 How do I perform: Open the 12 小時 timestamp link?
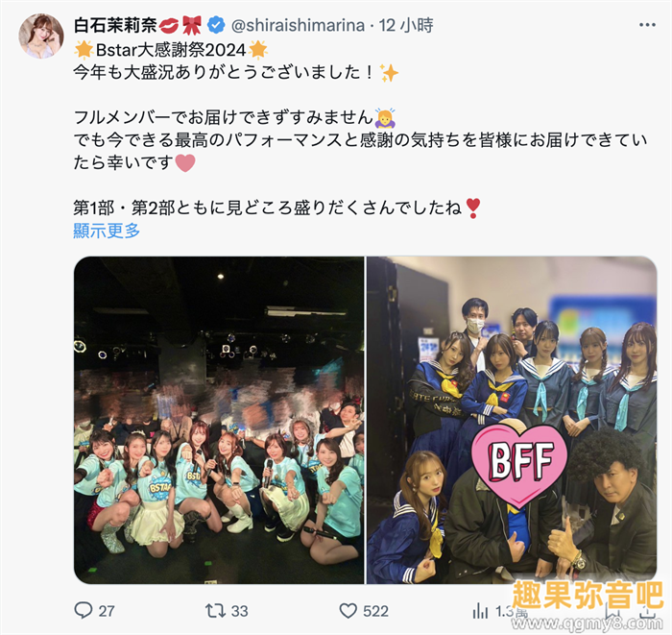(406, 25)
